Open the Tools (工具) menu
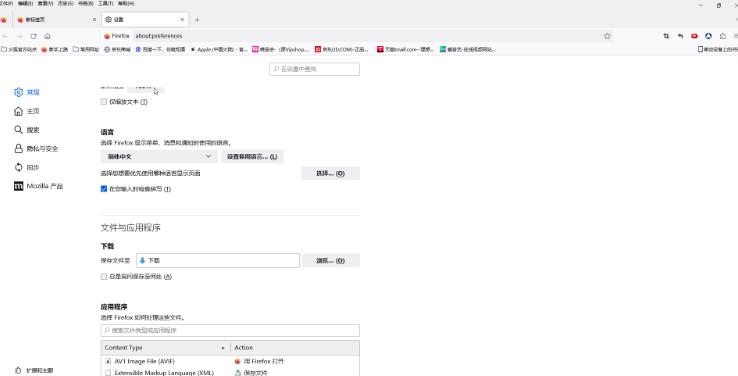Viewport: 738px width, 376px height. [105, 3]
